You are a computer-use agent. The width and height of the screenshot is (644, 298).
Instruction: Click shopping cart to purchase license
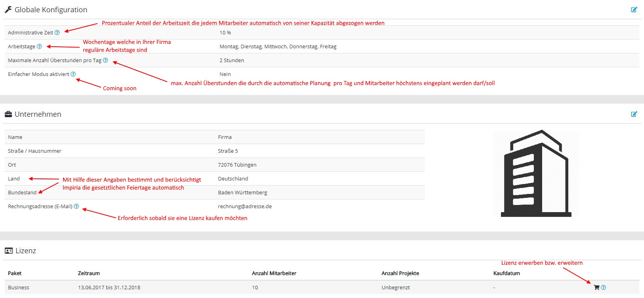(596, 287)
